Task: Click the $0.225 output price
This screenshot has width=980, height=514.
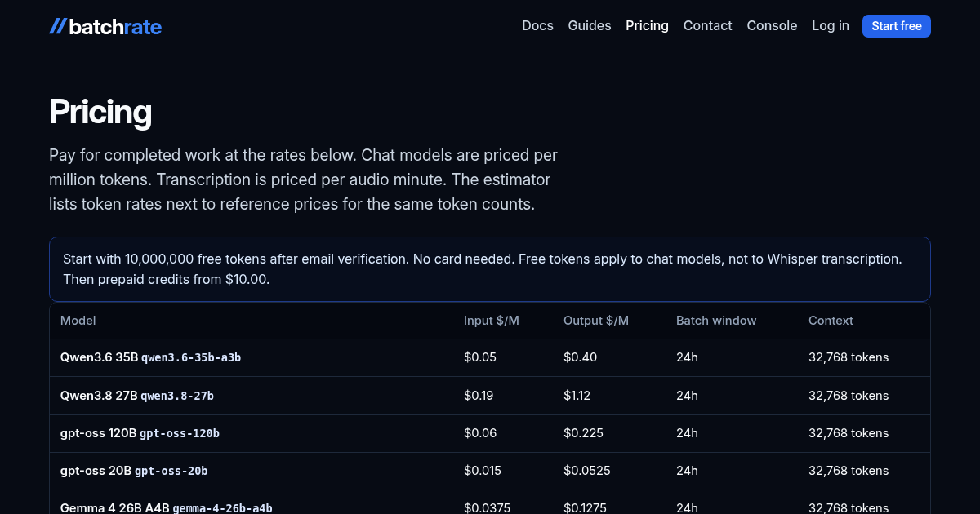Action: pyautogui.click(x=583, y=433)
